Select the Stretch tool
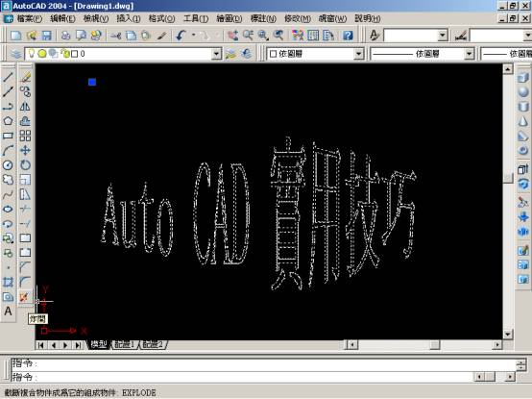The height and width of the screenshot is (399, 532). coord(25,194)
